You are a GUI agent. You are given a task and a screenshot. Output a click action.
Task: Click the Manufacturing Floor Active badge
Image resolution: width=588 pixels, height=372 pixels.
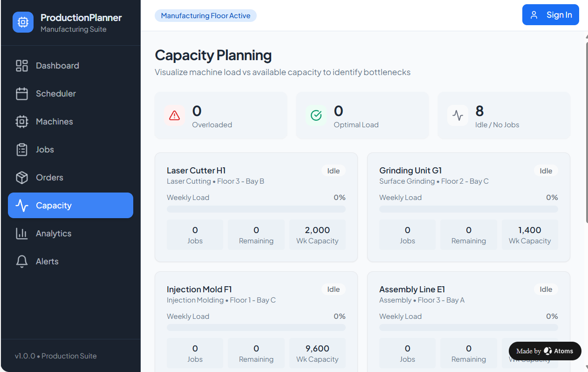click(x=205, y=16)
